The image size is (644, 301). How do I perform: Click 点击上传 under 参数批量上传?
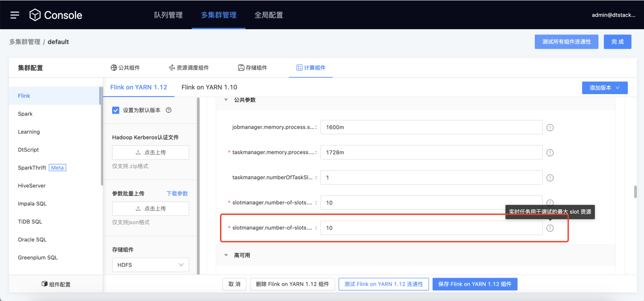(x=150, y=209)
